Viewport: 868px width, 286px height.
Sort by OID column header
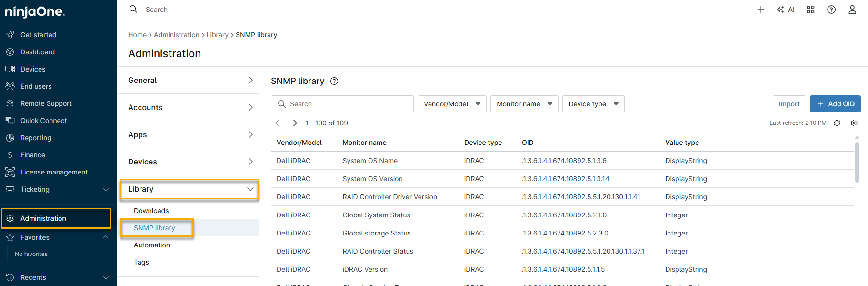[528, 143]
